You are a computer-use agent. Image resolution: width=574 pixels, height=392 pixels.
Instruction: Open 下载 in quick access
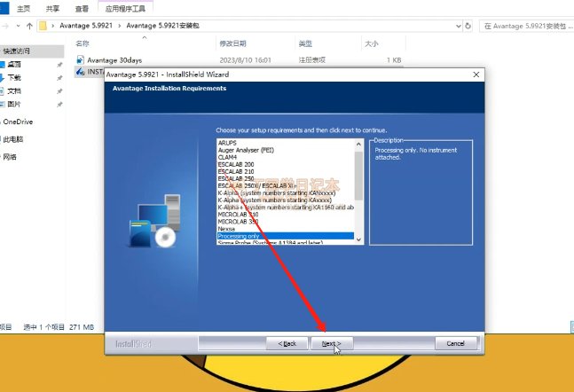(x=14, y=77)
